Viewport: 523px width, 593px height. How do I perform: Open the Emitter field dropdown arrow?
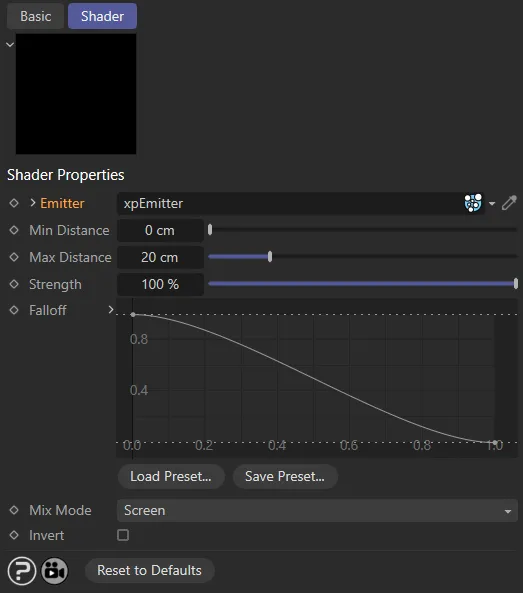point(492,204)
